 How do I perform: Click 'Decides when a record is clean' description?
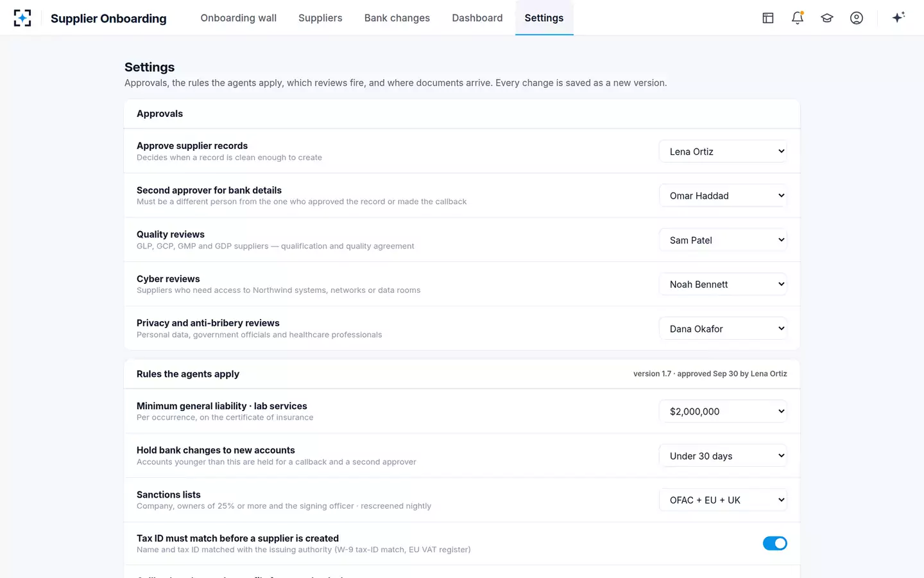pos(229,157)
